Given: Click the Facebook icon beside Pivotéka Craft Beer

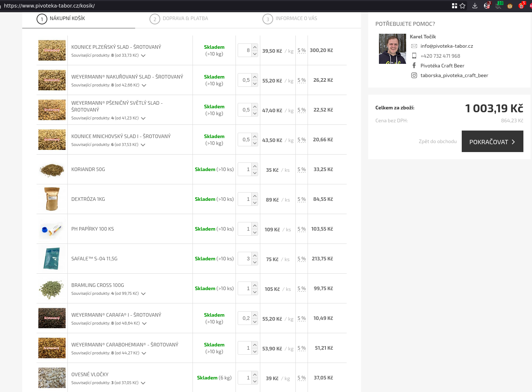Looking at the screenshot, I should click(414, 66).
